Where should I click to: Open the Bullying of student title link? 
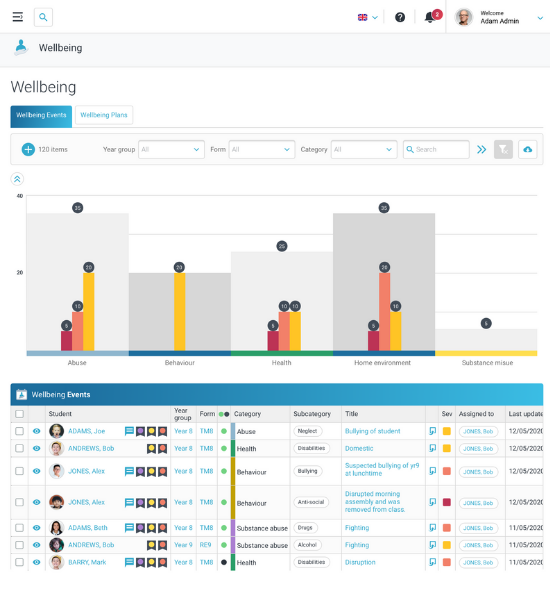(x=372, y=431)
